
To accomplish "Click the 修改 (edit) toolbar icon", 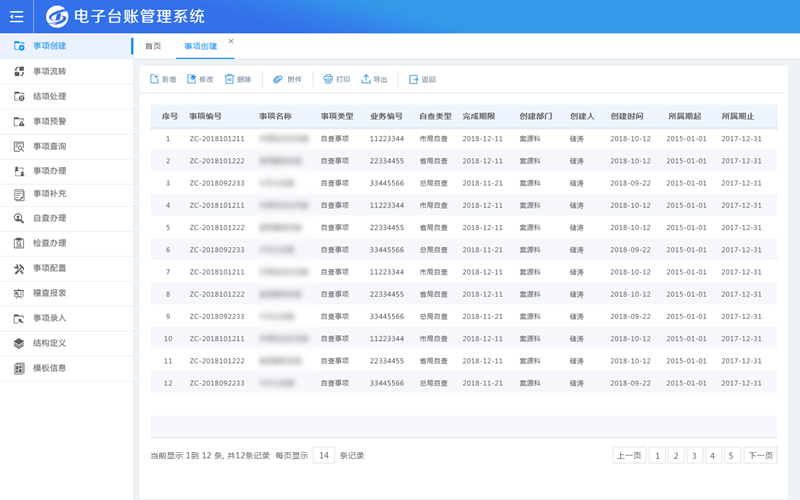I will click(x=192, y=79).
